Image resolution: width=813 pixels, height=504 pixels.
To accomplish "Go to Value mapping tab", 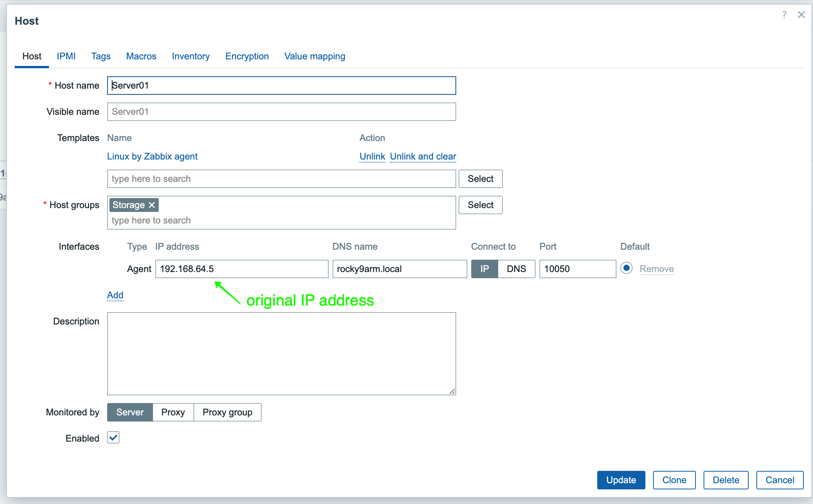I will point(314,56).
